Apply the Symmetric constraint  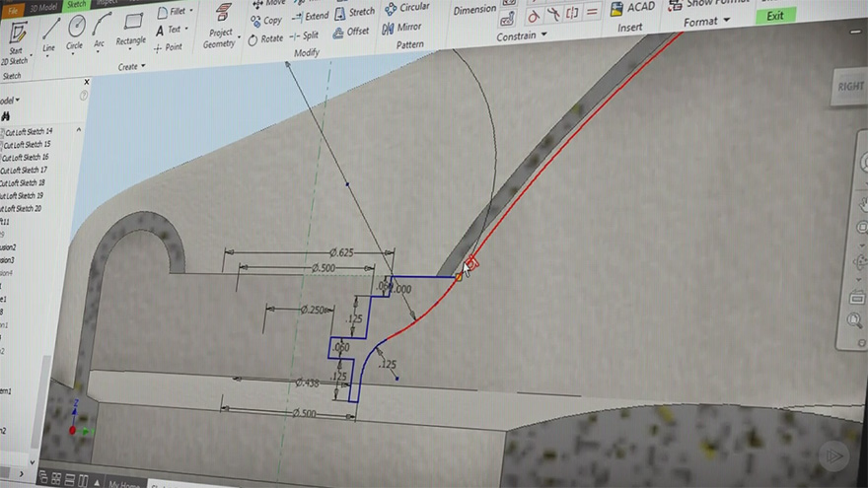(572, 13)
